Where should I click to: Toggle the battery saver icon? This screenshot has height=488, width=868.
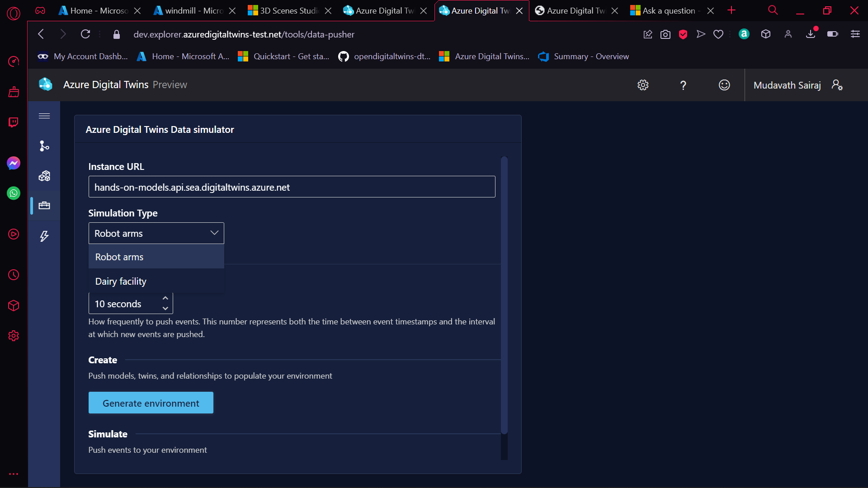coord(832,34)
